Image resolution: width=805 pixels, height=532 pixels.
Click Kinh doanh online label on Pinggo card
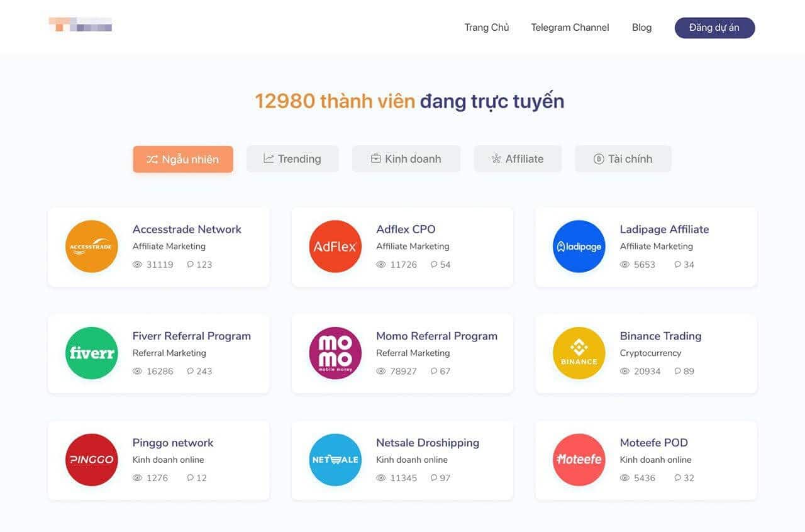(168, 460)
